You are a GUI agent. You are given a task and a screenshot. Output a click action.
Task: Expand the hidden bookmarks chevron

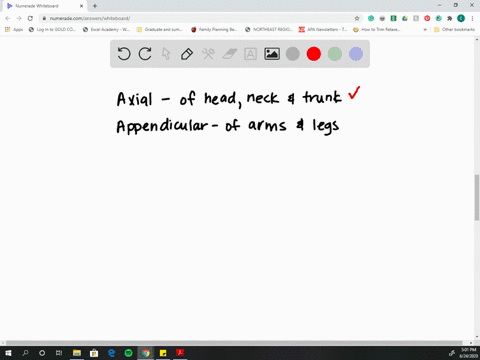click(425, 29)
